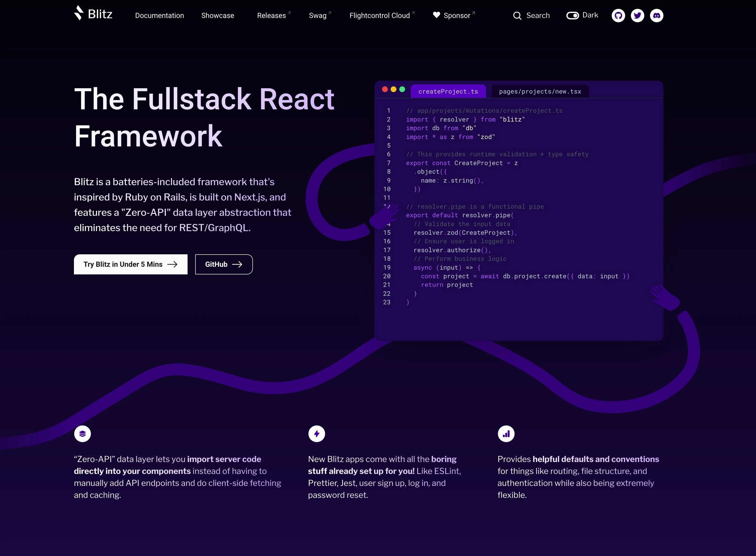Click the 'const project = await' code line

click(x=525, y=276)
